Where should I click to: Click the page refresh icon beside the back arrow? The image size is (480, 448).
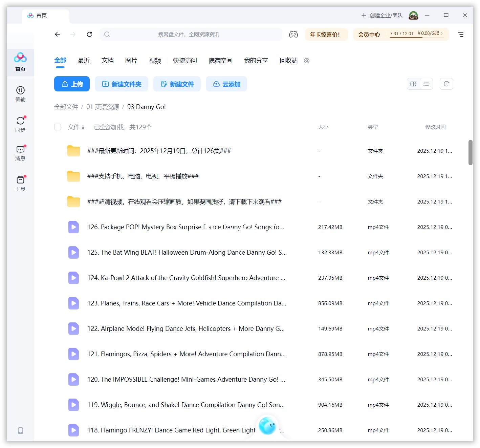pyautogui.click(x=89, y=34)
